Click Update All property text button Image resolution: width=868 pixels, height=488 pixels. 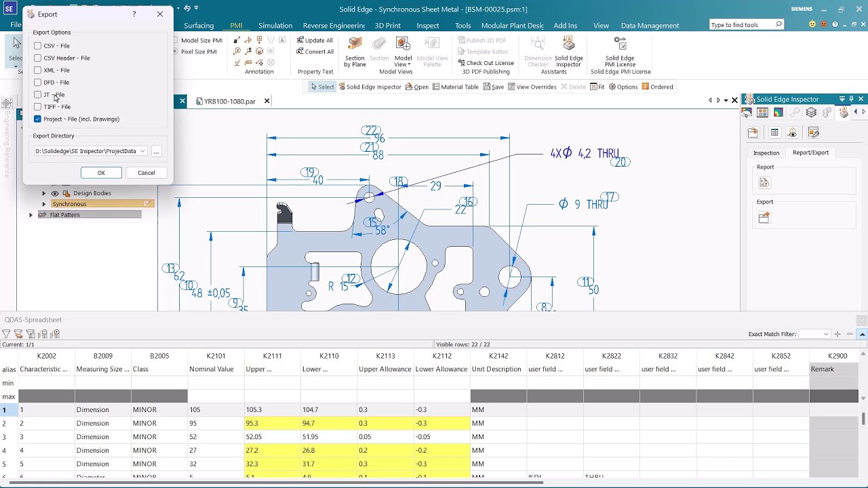click(315, 40)
